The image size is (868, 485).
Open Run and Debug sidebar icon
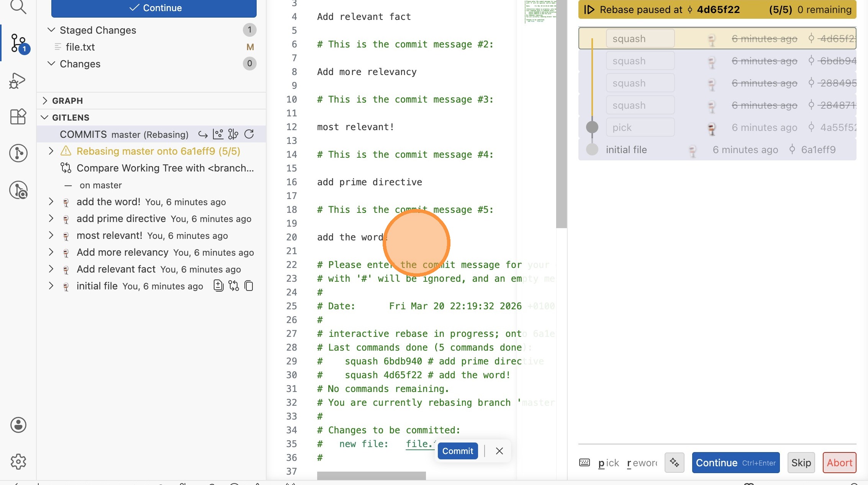pyautogui.click(x=18, y=80)
